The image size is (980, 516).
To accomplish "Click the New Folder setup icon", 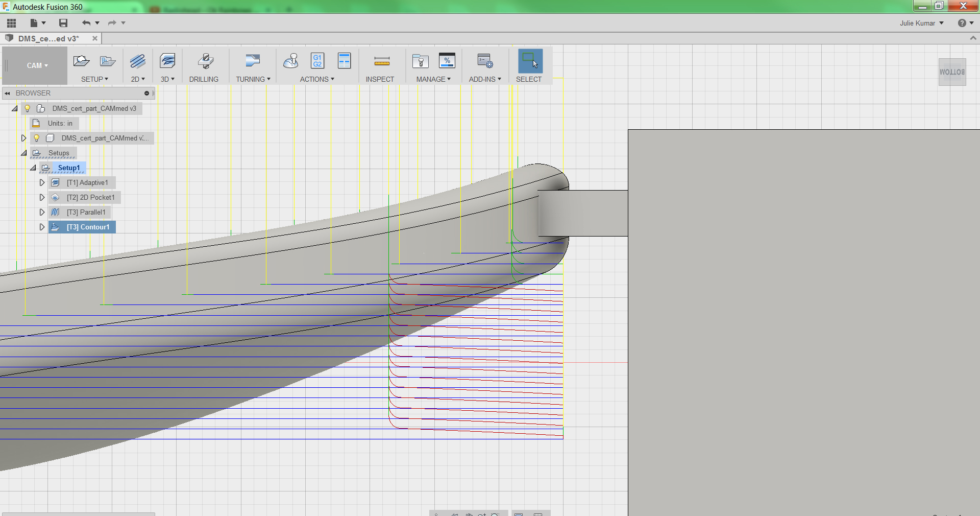I will (x=108, y=61).
